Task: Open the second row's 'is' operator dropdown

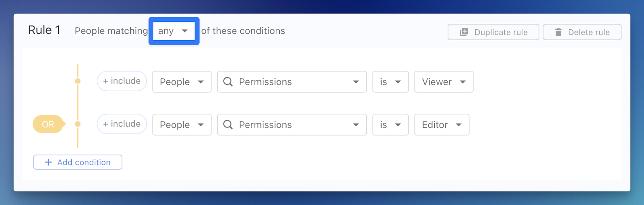Action: tap(390, 125)
